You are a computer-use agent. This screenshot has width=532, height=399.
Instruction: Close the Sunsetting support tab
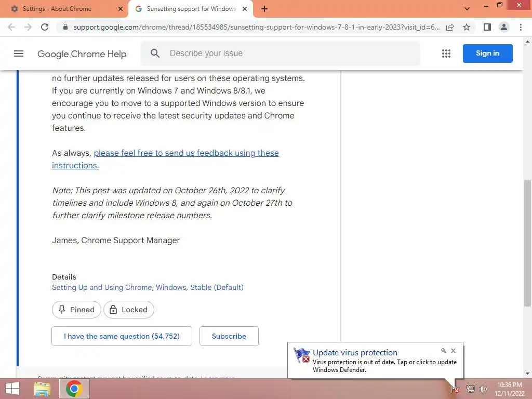click(x=245, y=9)
